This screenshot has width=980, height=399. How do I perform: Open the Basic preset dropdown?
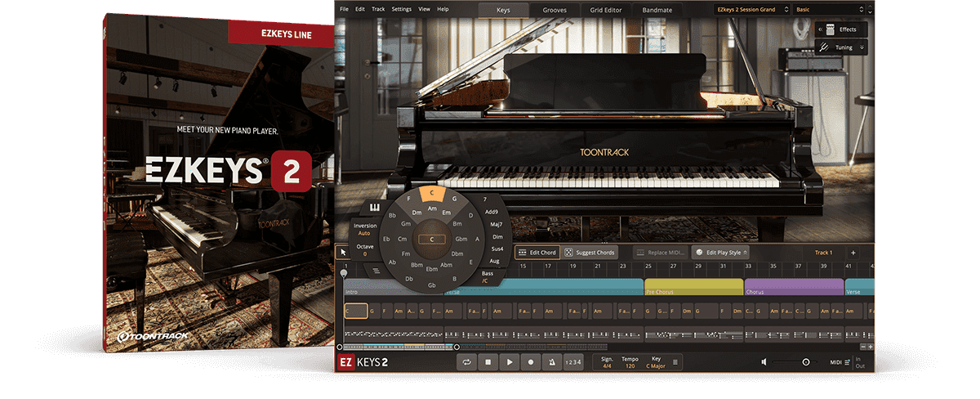(x=829, y=9)
